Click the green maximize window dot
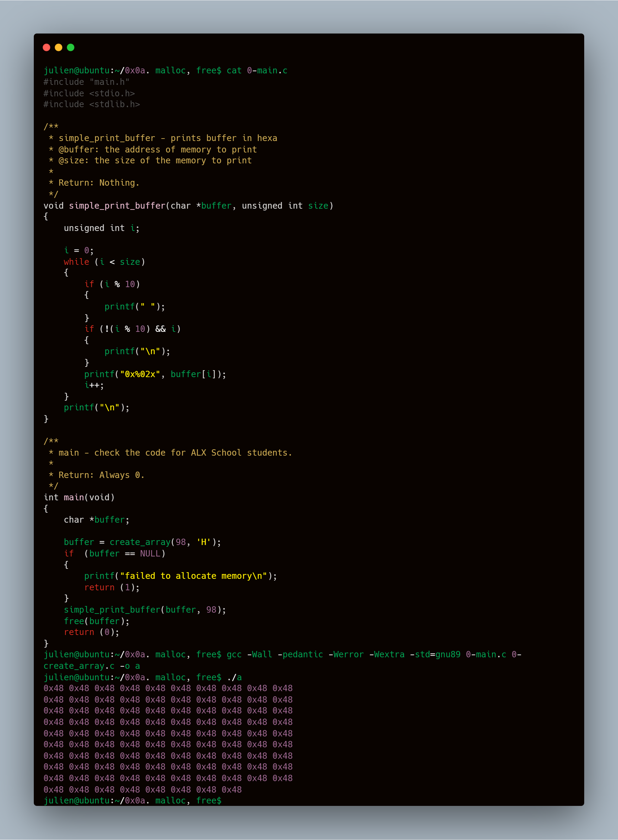618x840 pixels. 70,47
